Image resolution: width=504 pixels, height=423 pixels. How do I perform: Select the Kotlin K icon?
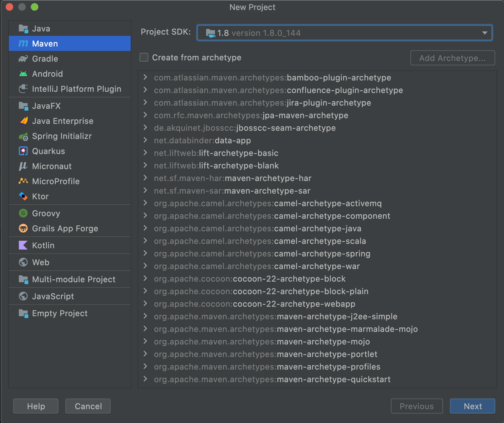pyautogui.click(x=23, y=245)
